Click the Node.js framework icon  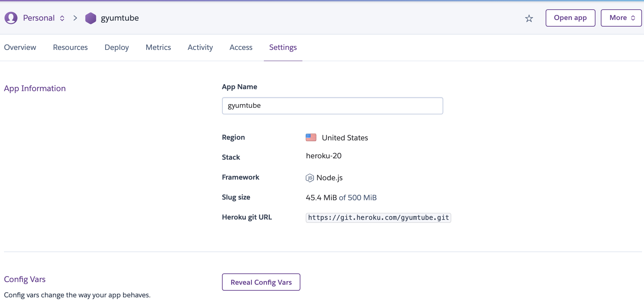pyautogui.click(x=310, y=178)
